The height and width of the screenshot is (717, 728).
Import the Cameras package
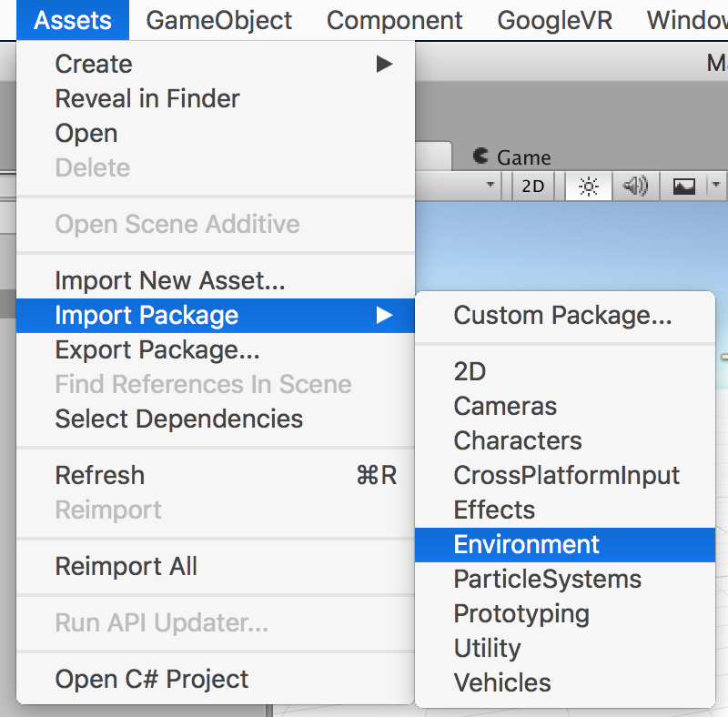[565, 407]
